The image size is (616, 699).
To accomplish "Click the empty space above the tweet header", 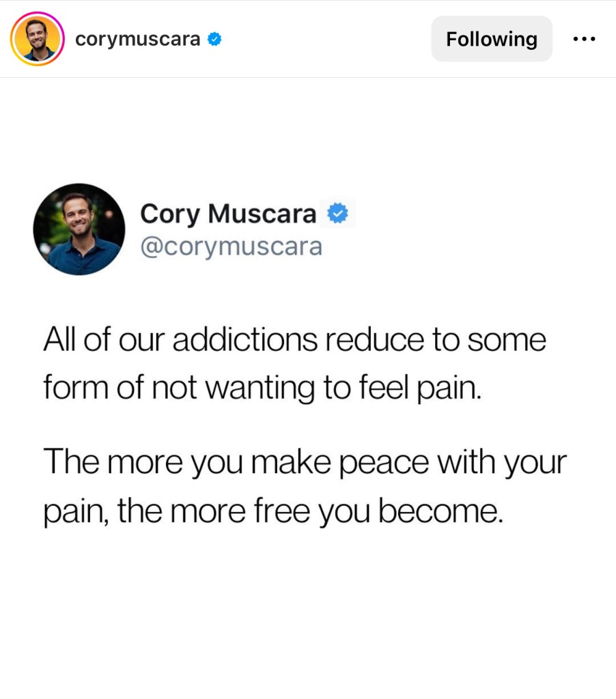I will [308, 129].
